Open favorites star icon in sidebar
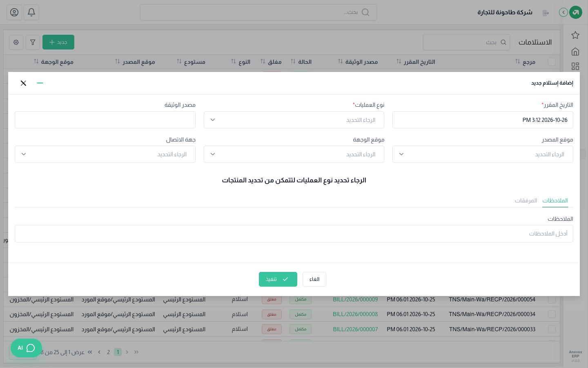The image size is (588, 368). tap(575, 35)
